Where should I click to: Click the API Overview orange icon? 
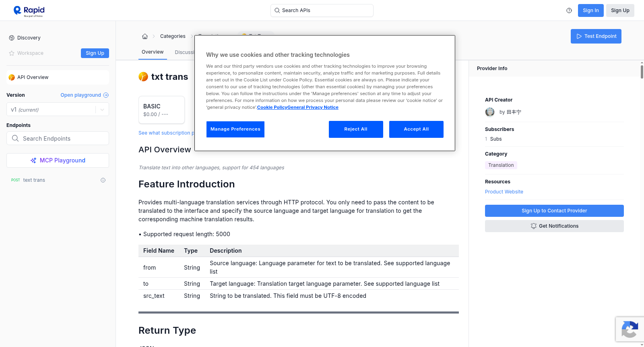click(12, 77)
